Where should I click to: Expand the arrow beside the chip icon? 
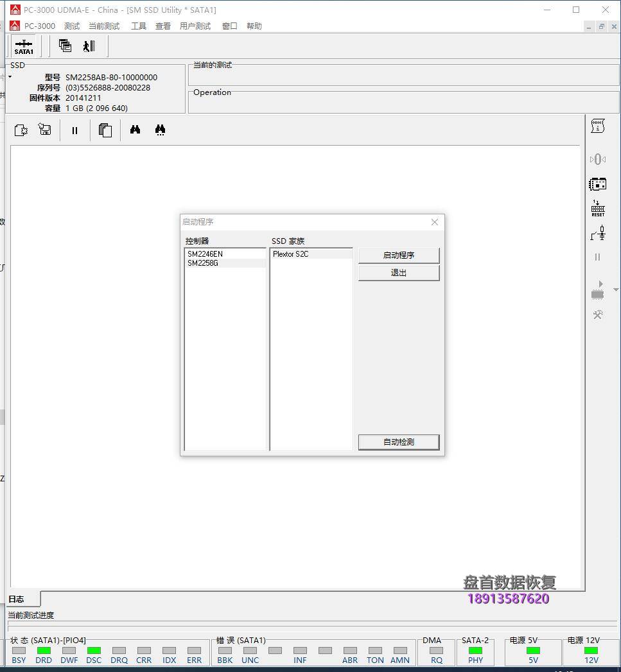coord(616,290)
